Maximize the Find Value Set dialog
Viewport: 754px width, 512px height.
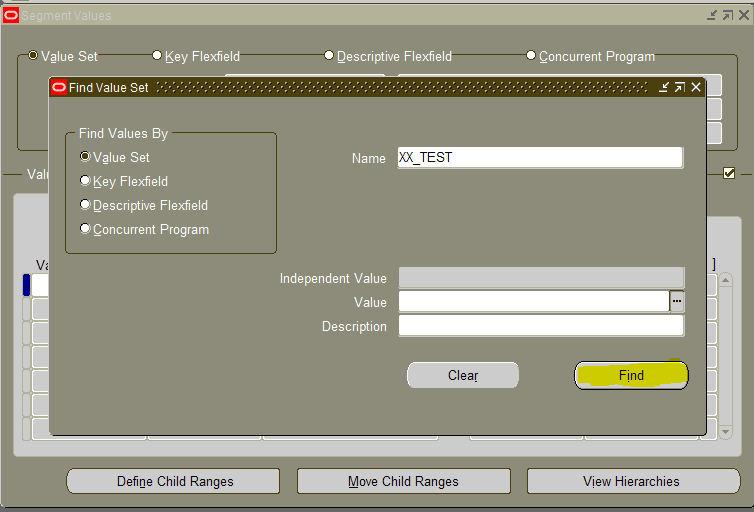point(679,87)
